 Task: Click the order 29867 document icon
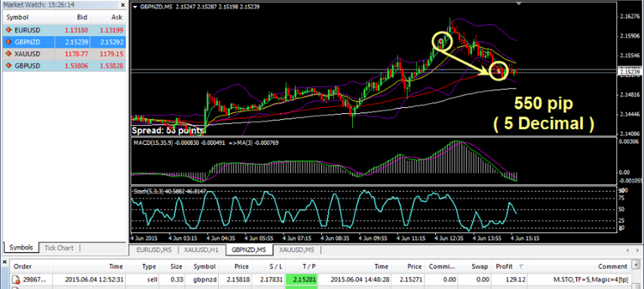pyautogui.click(x=16, y=280)
